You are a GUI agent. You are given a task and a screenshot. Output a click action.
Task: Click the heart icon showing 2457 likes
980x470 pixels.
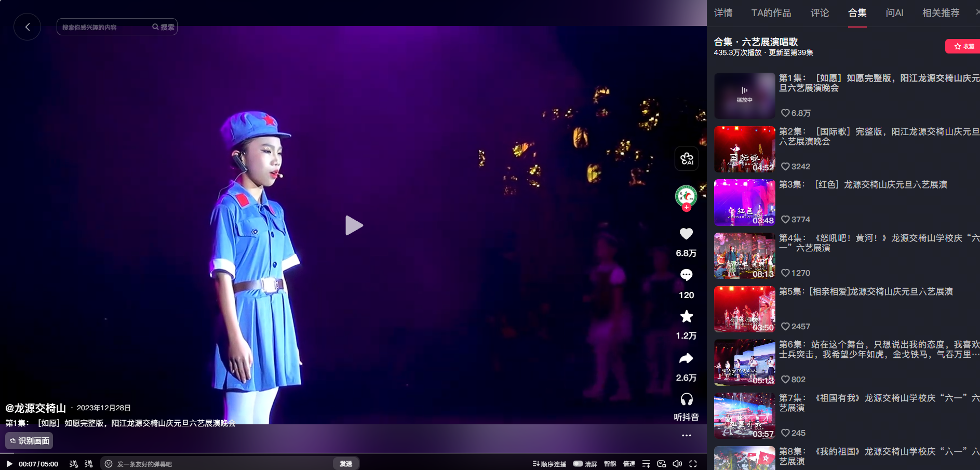tap(785, 327)
